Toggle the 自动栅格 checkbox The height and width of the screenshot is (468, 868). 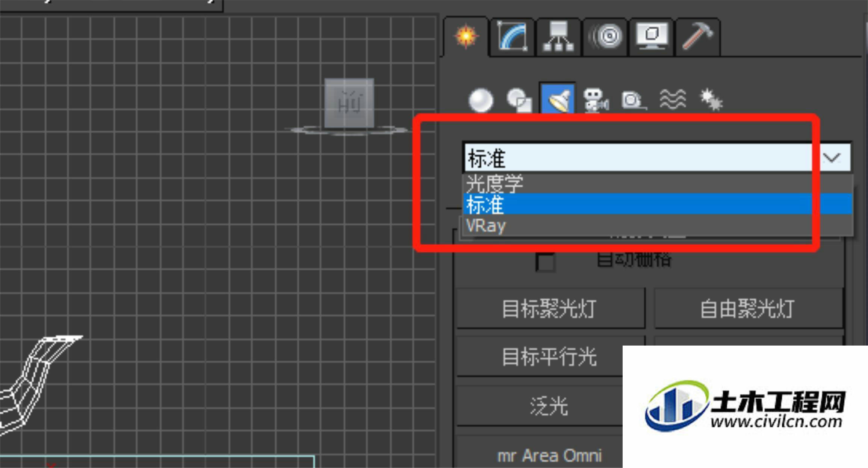pos(545,261)
